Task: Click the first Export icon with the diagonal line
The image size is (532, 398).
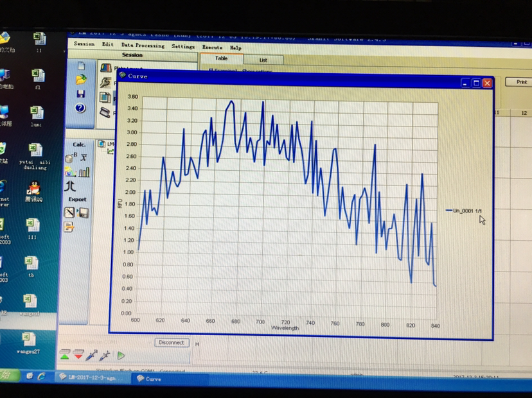Action: (x=69, y=212)
